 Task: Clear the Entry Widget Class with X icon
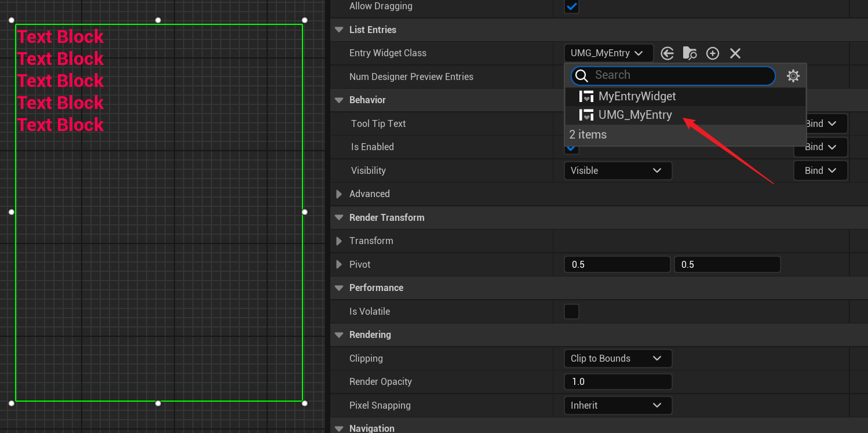tap(735, 53)
